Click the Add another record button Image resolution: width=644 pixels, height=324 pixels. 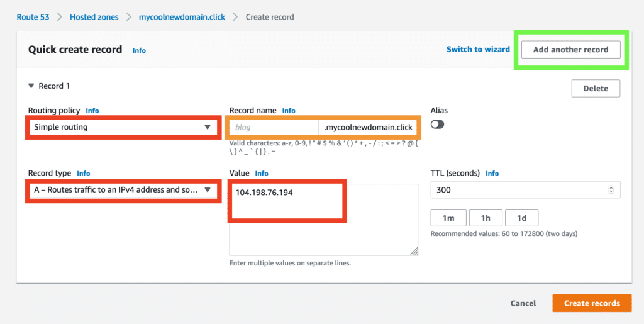(x=570, y=50)
